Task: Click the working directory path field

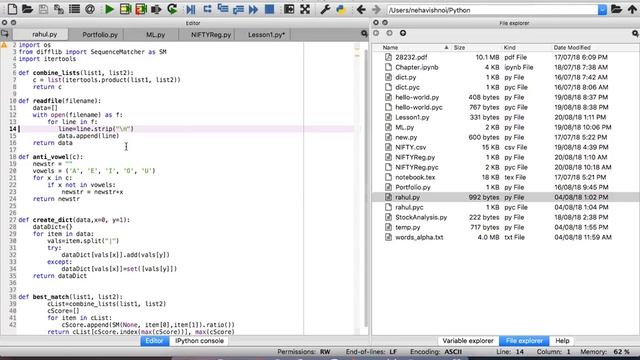Action: pyautogui.click(x=492, y=10)
